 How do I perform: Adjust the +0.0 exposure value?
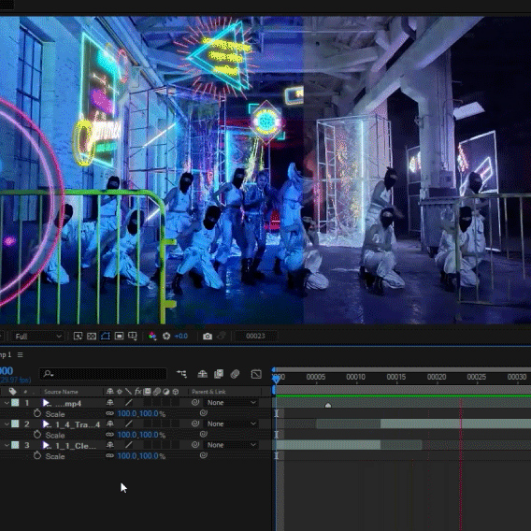(181, 336)
